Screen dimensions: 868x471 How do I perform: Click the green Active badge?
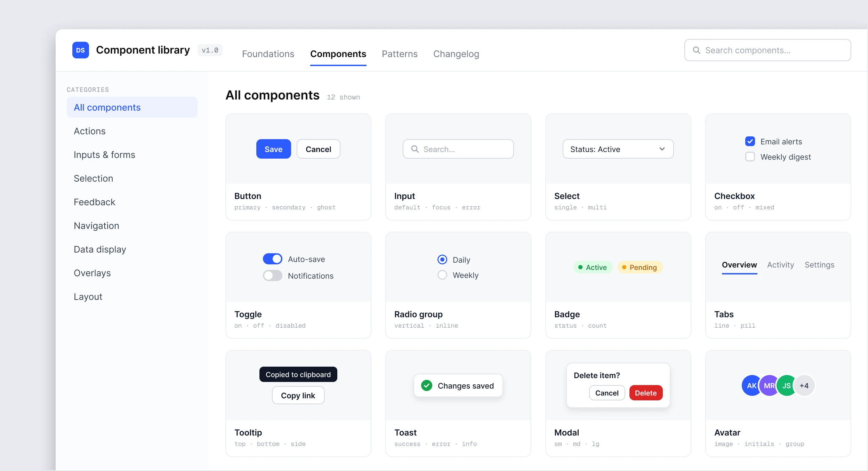[593, 267]
